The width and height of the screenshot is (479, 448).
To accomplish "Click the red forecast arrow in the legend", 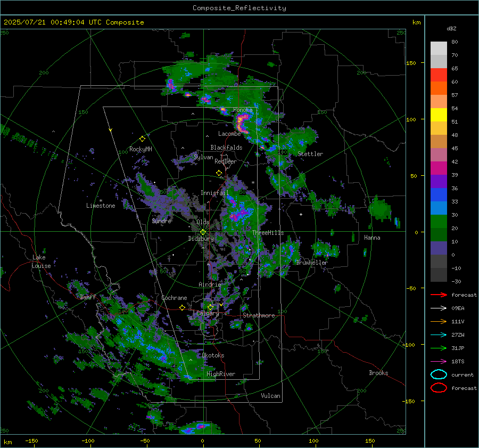I will (x=439, y=295).
